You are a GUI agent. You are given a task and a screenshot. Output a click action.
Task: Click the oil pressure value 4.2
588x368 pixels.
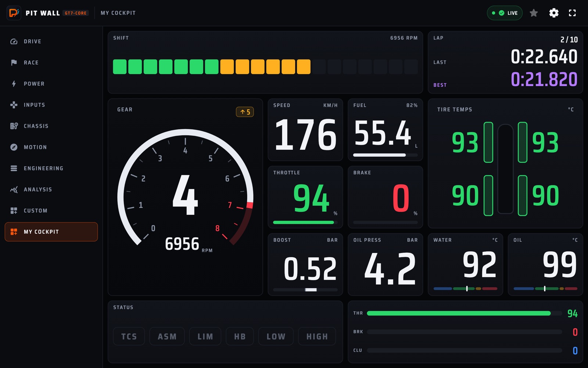tap(390, 269)
